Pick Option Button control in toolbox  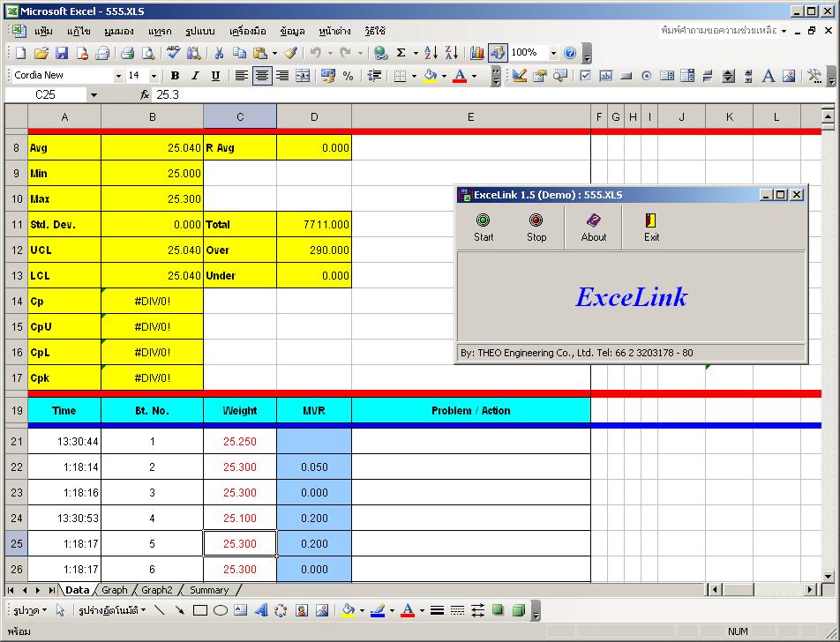tap(647, 76)
